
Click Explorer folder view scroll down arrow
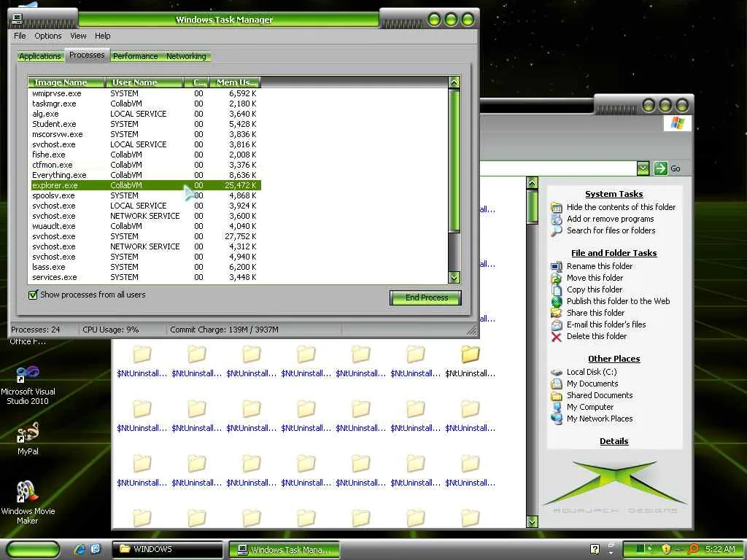tap(532, 522)
